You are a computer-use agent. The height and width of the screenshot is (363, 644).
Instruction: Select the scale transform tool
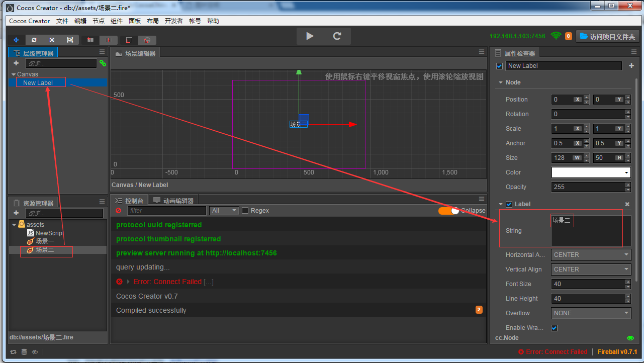(x=52, y=40)
